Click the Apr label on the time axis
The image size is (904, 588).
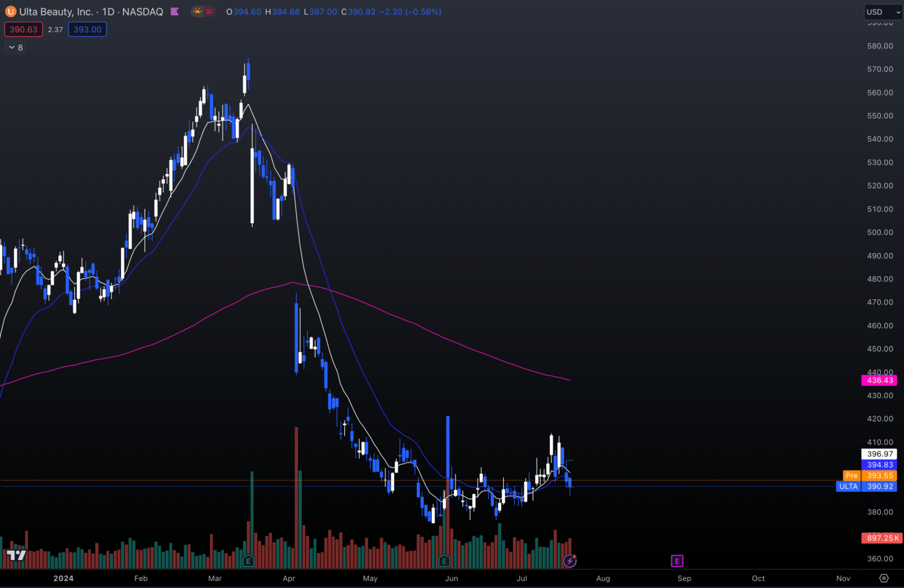click(x=288, y=578)
